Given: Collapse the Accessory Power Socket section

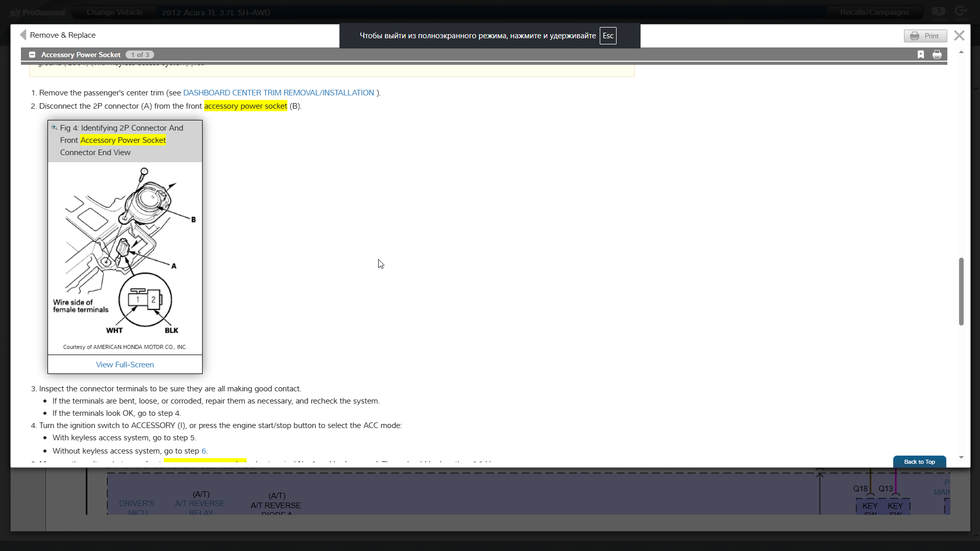Looking at the screenshot, I should [32, 55].
